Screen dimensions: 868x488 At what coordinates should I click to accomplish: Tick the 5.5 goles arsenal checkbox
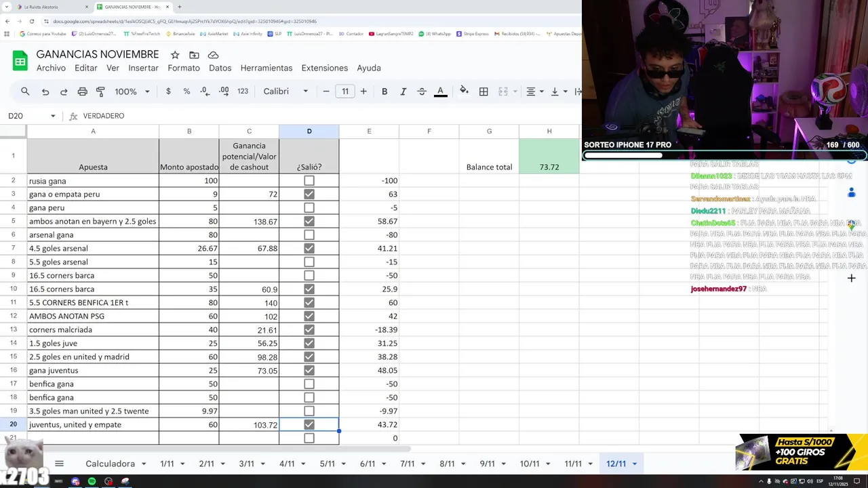pyautogui.click(x=309, y=262)
